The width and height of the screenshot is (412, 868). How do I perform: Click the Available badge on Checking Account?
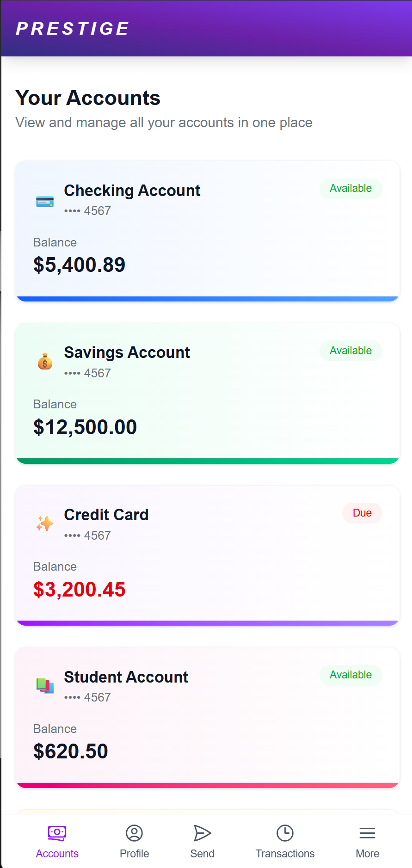point(351,188)
